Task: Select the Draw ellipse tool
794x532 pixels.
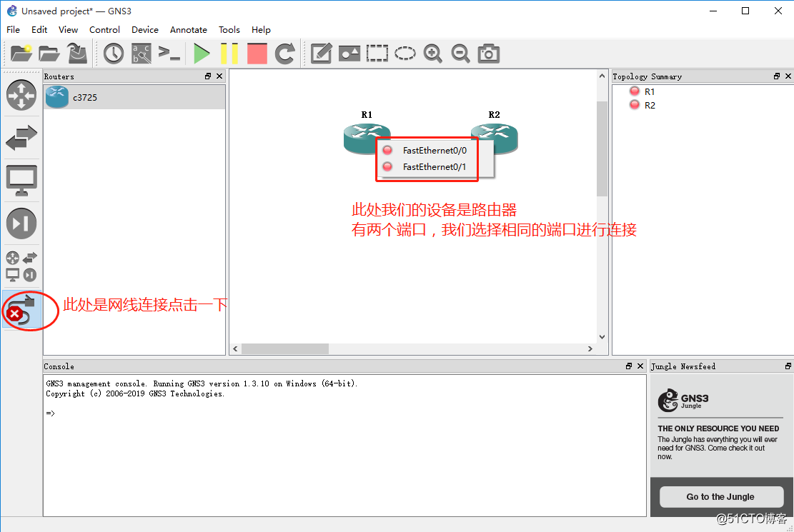Action: pyautogui.click(x=405, y=53)
